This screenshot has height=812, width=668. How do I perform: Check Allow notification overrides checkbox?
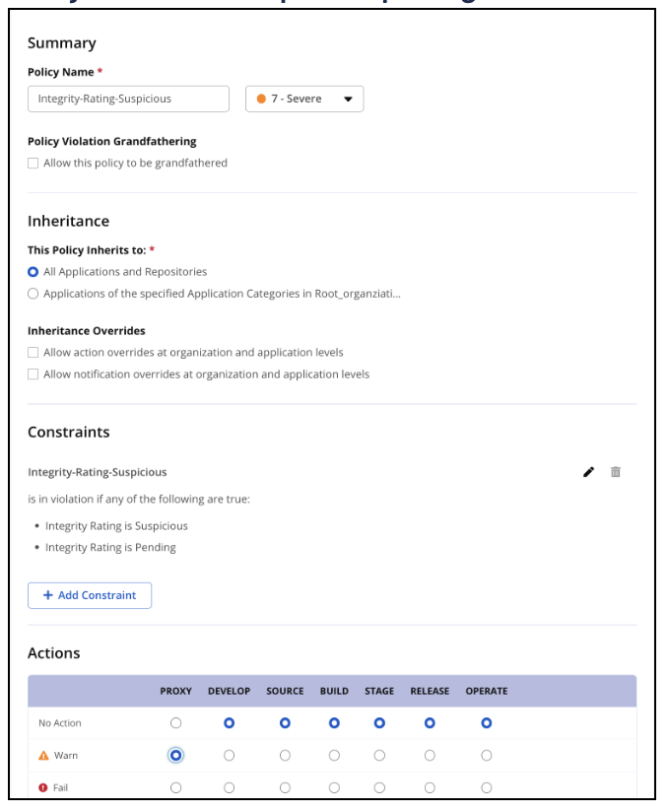33,374
